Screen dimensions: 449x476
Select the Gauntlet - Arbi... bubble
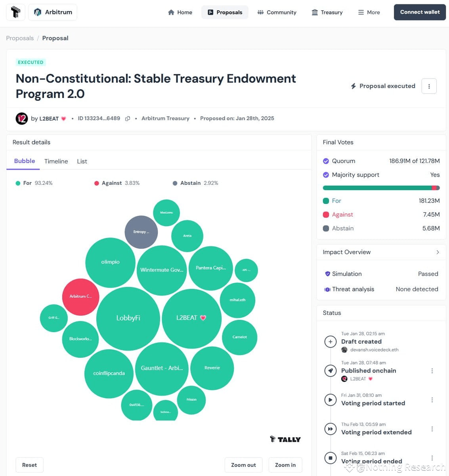pos(162,369)
